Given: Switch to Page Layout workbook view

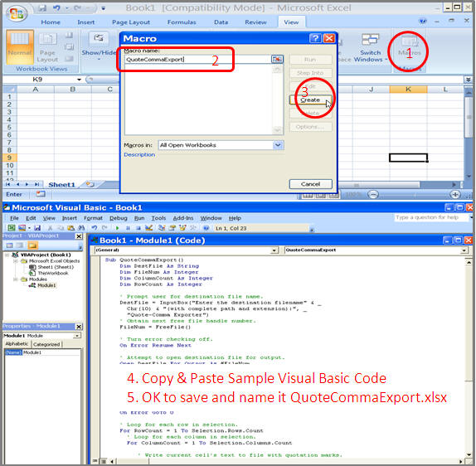Looking at the screenshot, I should pos(47,48).
